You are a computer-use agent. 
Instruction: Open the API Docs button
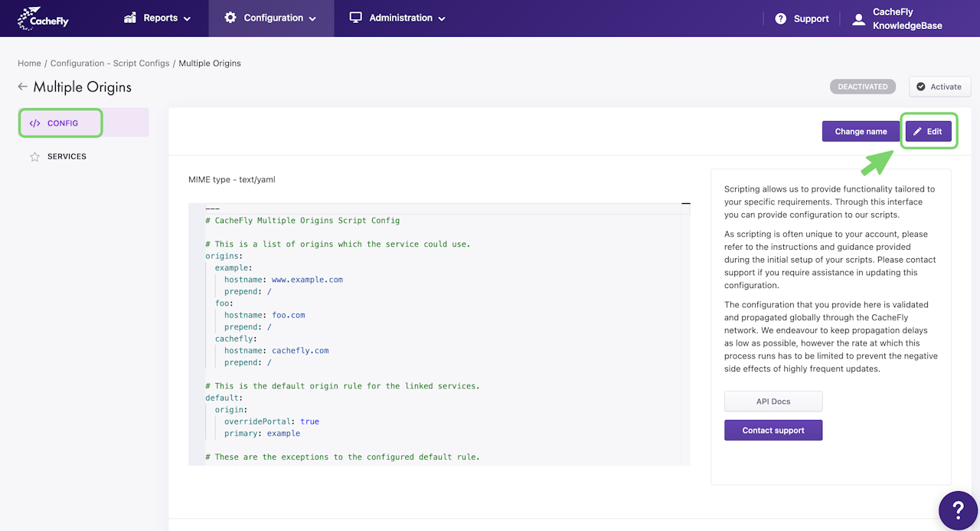[x=773, y=402]
